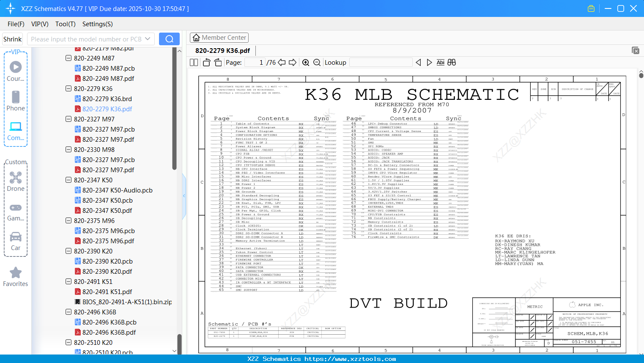
Task: Collapse the 820-2491 K51 folder
Action: [69, 281]
